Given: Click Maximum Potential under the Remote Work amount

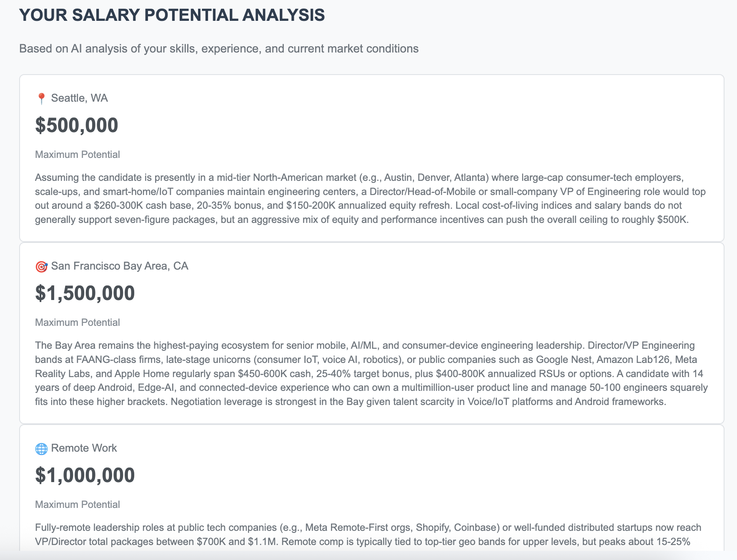Looking at the screenshot, I should tap(78, 505).
